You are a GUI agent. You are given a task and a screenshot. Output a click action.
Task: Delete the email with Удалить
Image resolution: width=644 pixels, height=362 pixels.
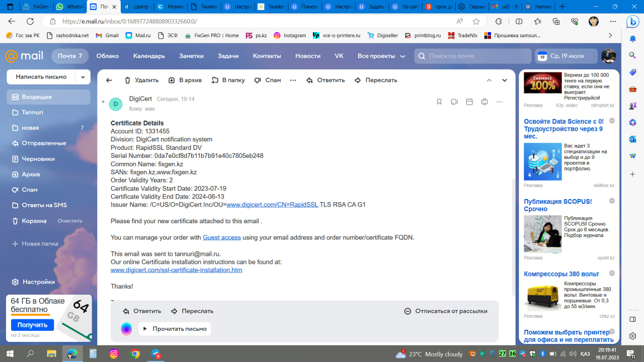pos(141,80)
